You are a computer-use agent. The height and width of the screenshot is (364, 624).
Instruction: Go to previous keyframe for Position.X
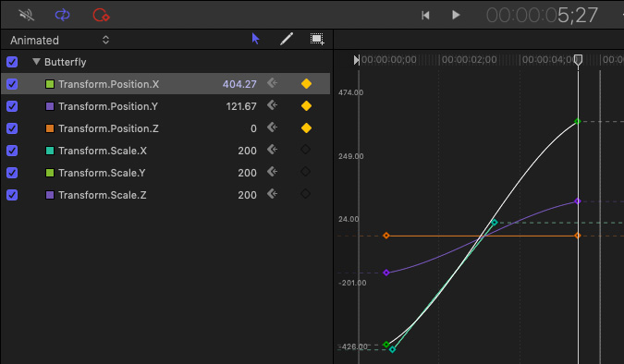point(272,83)
